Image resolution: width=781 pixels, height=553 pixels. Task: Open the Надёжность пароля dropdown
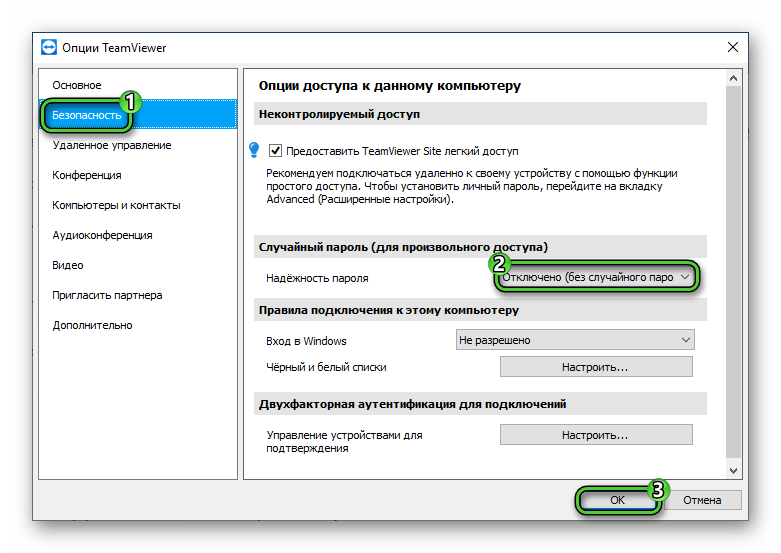pos(596,277)
